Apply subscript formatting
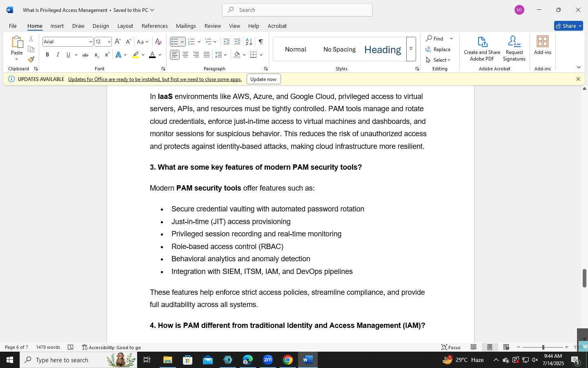 [x=96, y=55]
